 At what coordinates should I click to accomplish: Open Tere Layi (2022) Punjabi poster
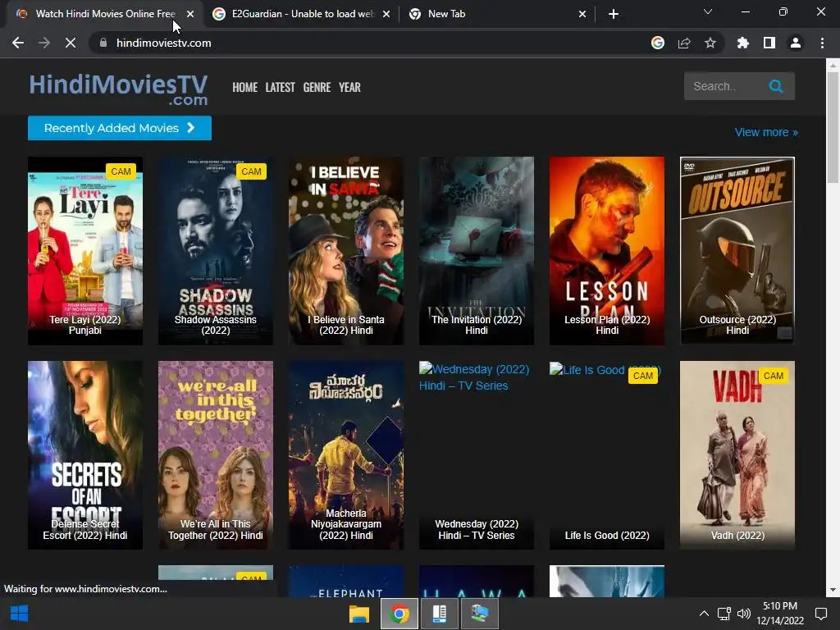click(85, 251)
